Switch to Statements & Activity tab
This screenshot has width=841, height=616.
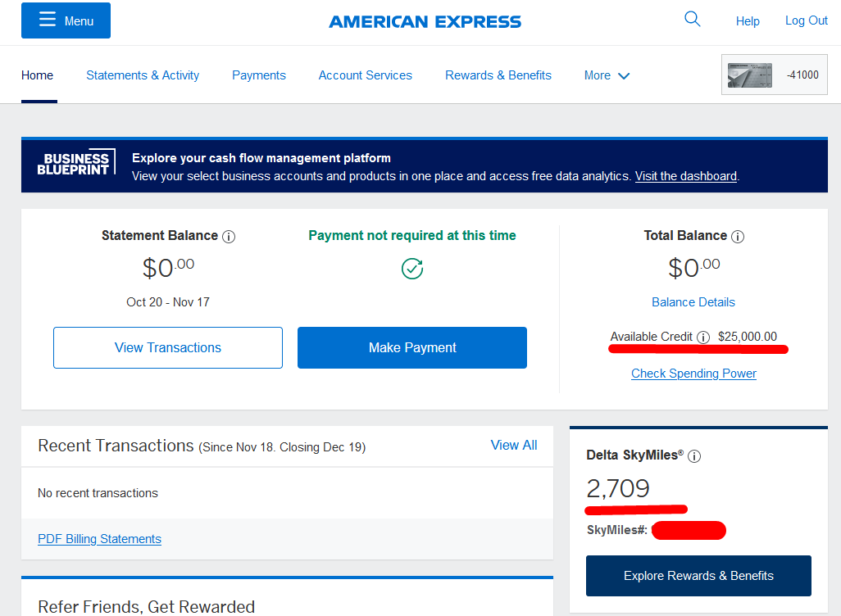(x=143, y=75)
